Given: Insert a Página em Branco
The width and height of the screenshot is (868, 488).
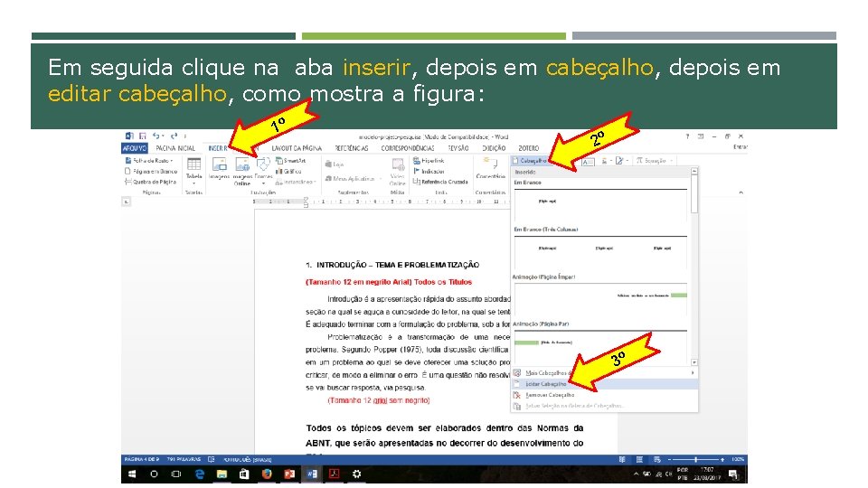Looking at the screenshot, I should pos(151,172).
